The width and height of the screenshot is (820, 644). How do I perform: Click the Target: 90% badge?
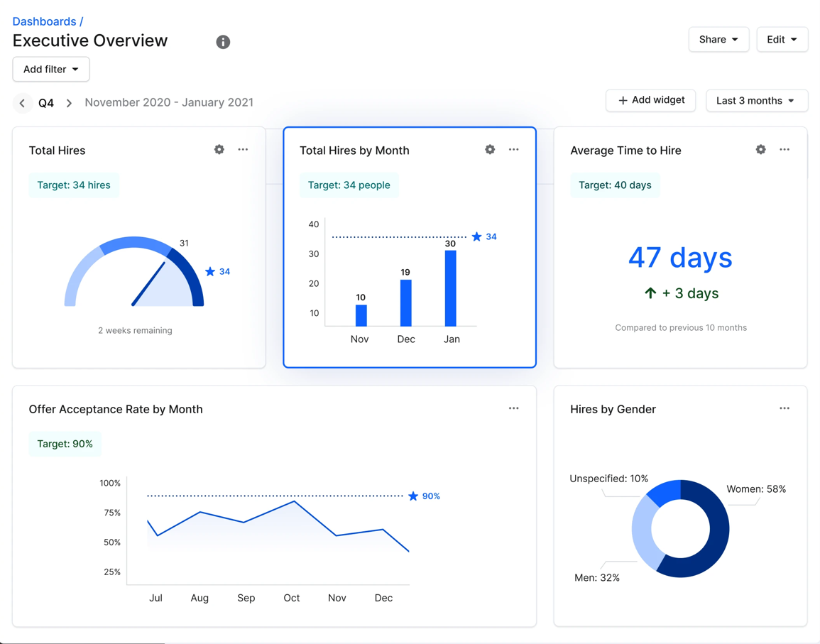pyautogui.click(x=65, y=444)
